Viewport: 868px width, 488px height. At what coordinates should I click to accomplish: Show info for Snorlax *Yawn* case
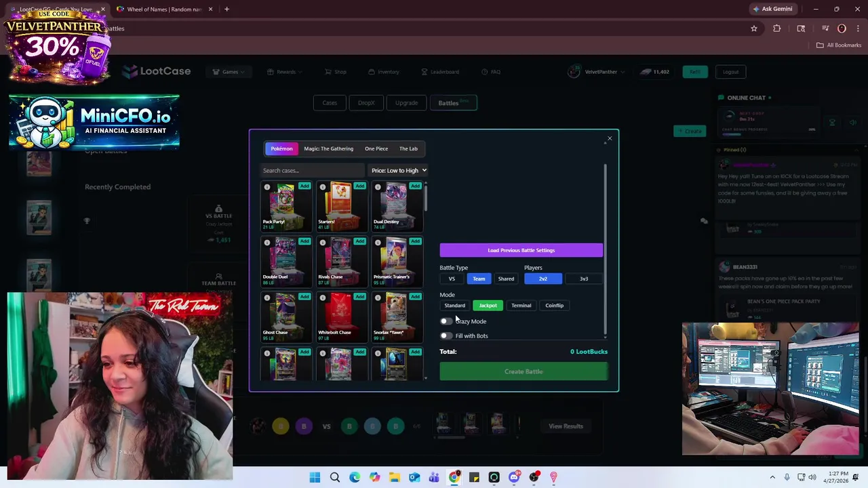pos(378,298)
